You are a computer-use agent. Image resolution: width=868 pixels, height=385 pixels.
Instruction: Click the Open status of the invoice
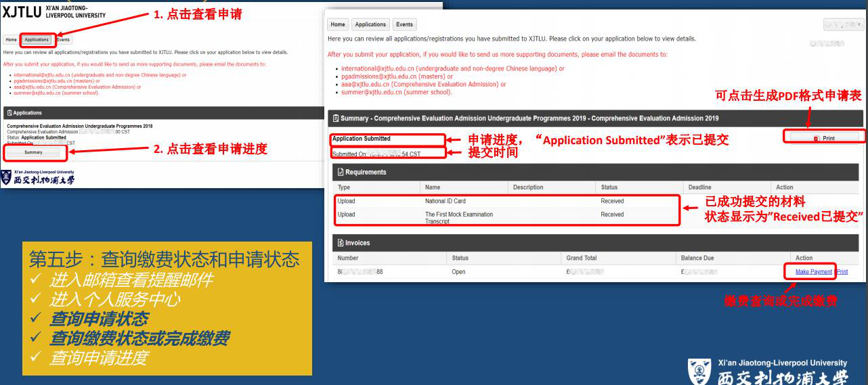(458, 272)
